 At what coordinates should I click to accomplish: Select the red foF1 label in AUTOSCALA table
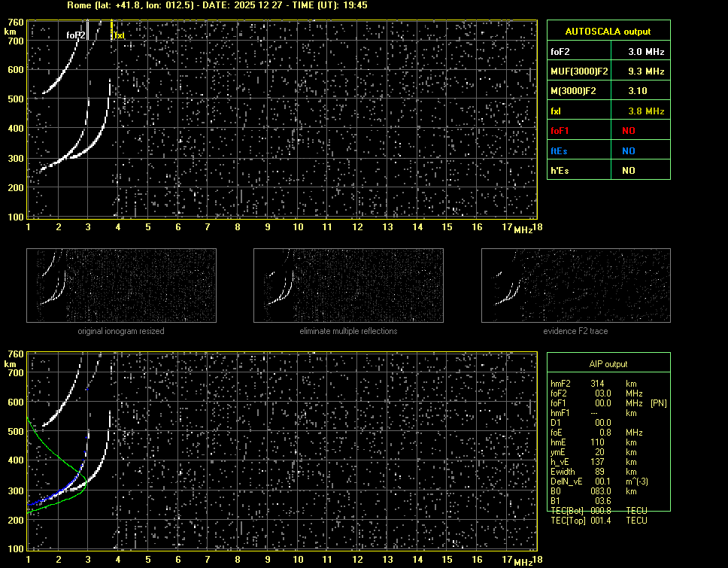click(560, 131)
